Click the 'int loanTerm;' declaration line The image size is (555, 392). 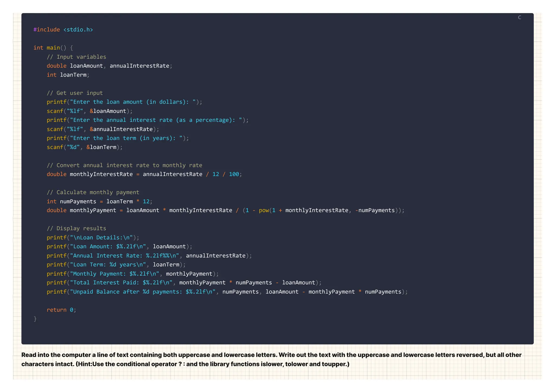coord(68,75)
